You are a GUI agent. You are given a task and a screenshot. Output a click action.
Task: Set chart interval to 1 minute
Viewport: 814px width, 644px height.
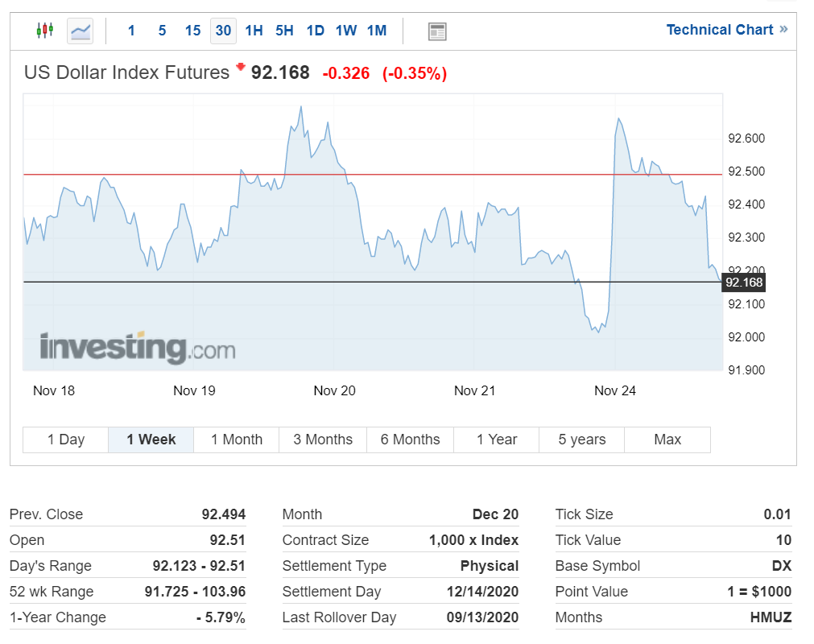pos(131,31)
